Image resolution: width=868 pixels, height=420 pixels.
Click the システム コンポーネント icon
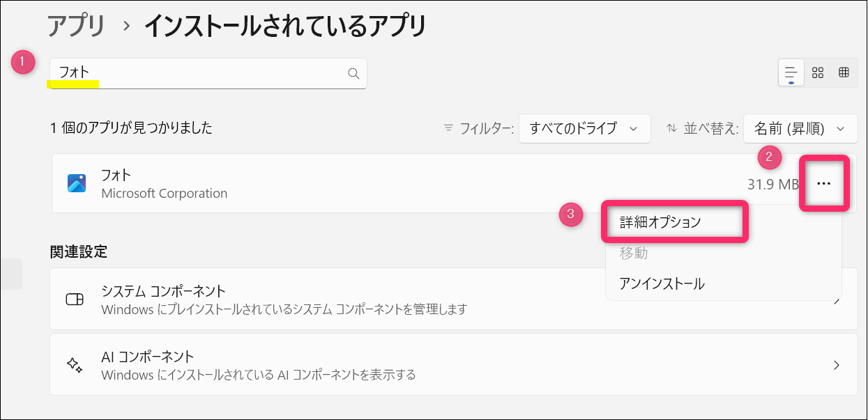click(75, 300)
